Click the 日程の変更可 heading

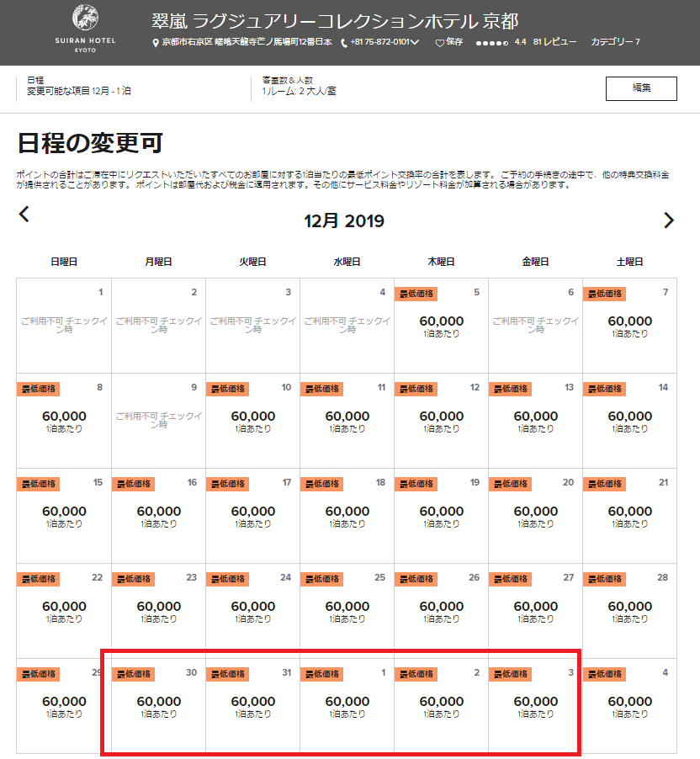tap(90, 143)
